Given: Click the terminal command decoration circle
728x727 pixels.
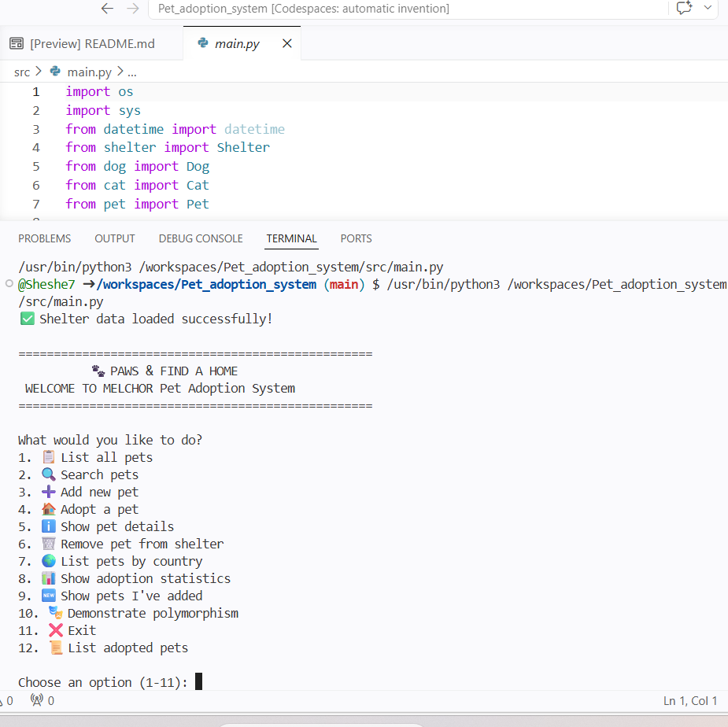Looking at the screenshot, I should coord(9,283).
